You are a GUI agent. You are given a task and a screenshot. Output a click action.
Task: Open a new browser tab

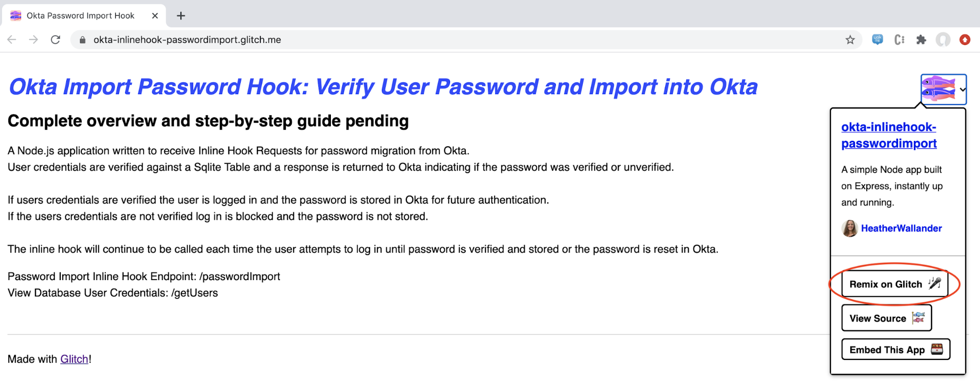click(181, 16)
